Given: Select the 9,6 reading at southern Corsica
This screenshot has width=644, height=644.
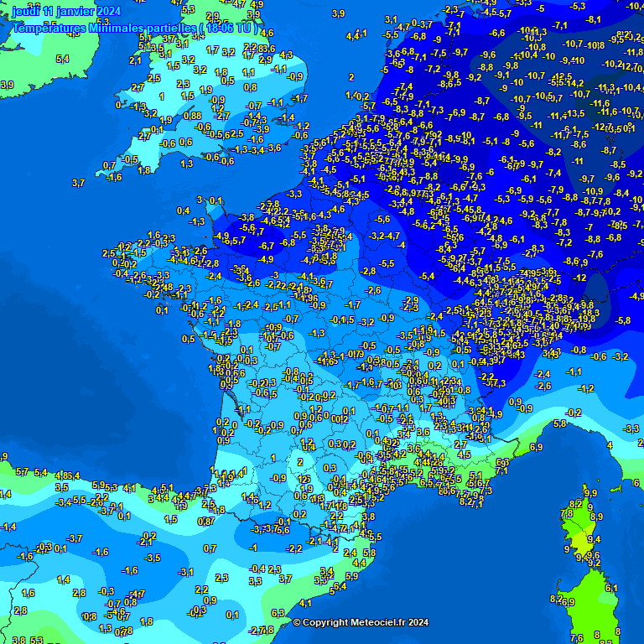Looking at the screenshot, I should tap(594, 555).
